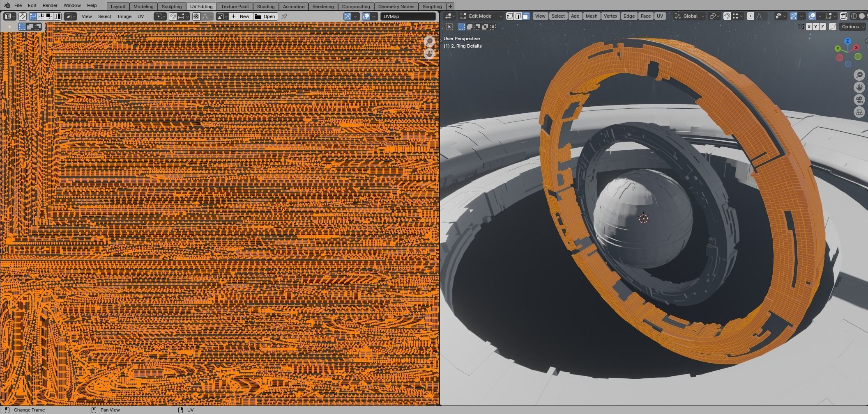Open UV snap target options
The width and height of the screenshot is (868, 414).
pyautogui.click(x=183, y=16)
